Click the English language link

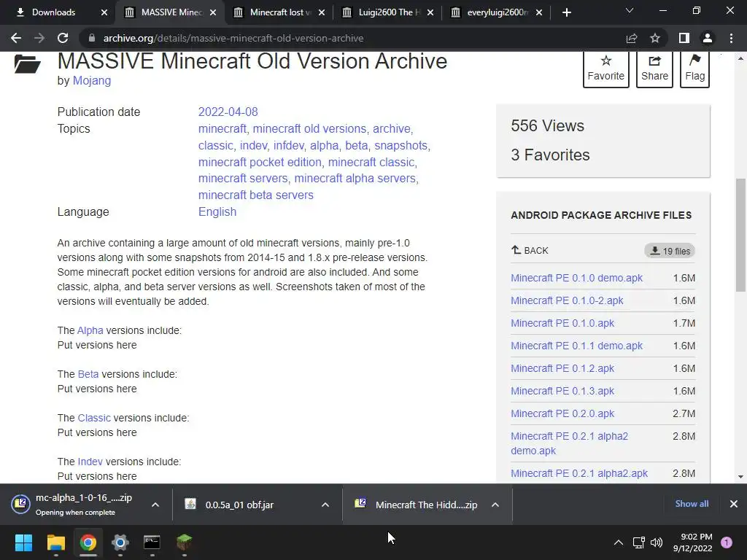(x=217, y=211)
